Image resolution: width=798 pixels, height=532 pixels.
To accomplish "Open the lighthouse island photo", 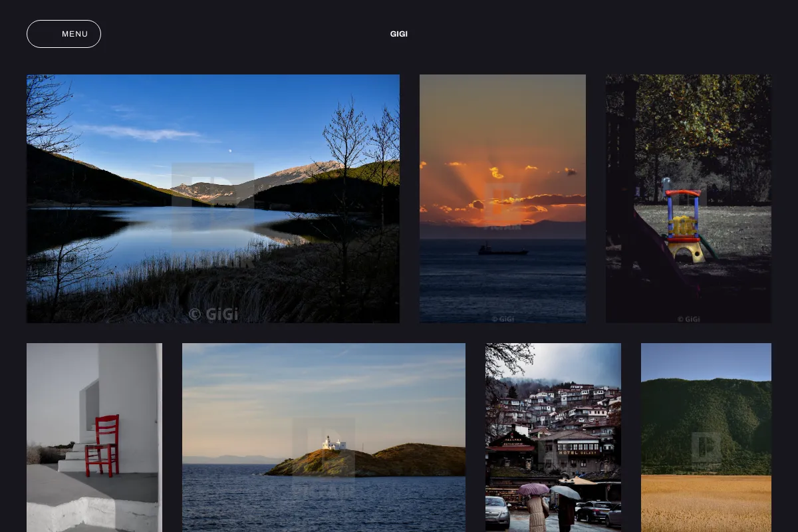I will coord(324,438).
